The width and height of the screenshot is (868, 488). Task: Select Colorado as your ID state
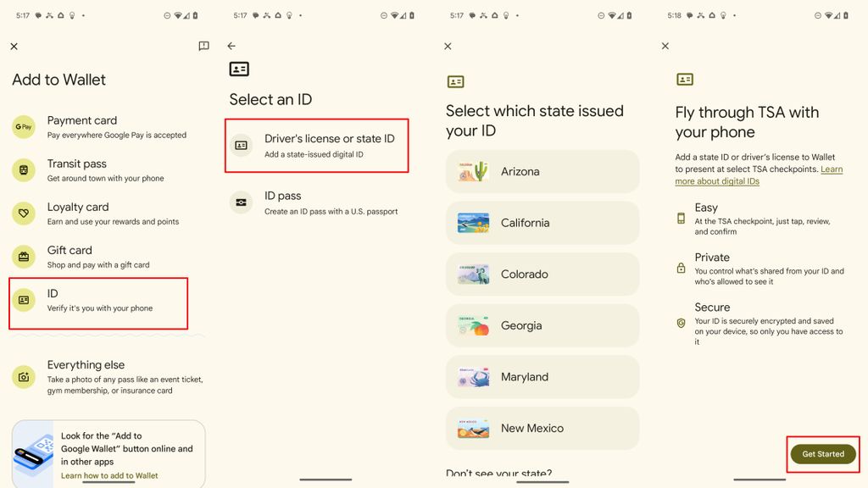[542, 274]
